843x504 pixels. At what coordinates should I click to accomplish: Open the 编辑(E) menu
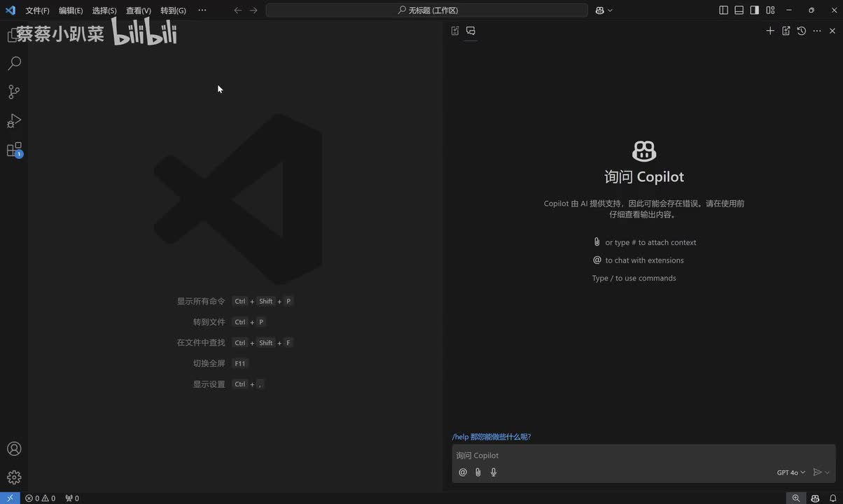point(71,10)
